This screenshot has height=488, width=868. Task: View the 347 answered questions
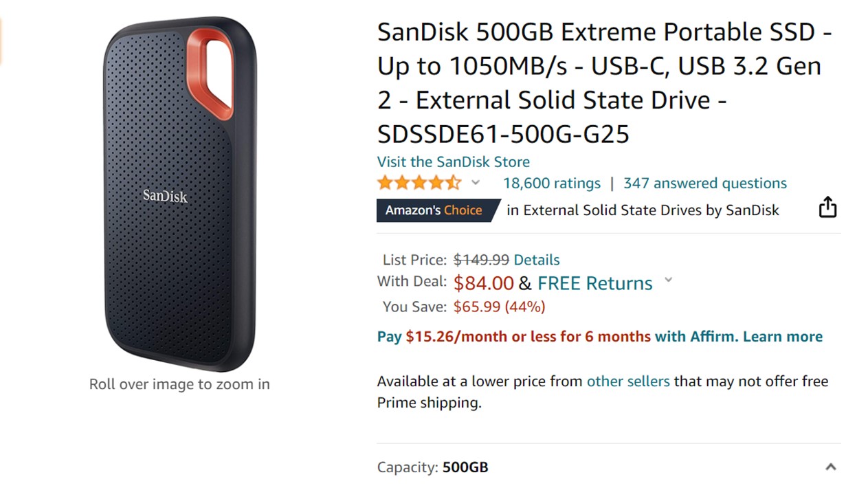tap(704, 184)
